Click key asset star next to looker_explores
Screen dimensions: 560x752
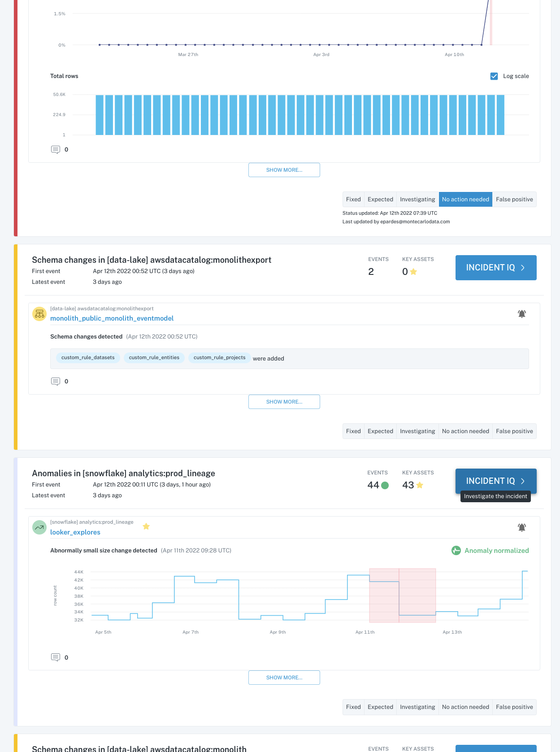pyautogui.click(x=146, y=526)
